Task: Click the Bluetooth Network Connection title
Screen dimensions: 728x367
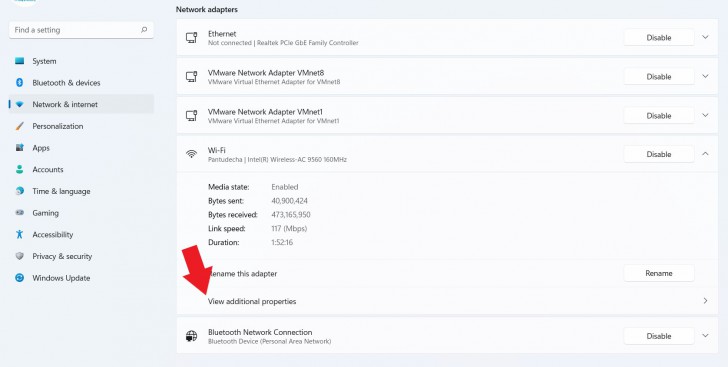Action: click(260, 332)
